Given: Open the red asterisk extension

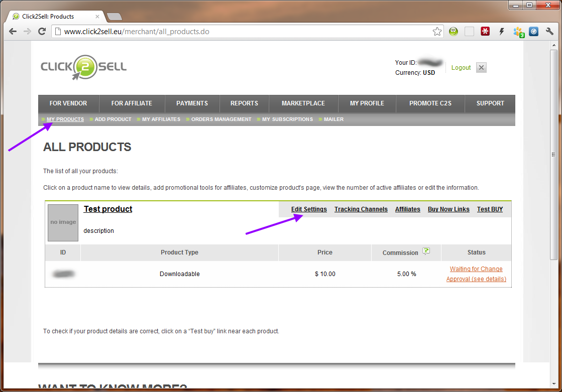Looking at the screenshot, I should [485, 32].
